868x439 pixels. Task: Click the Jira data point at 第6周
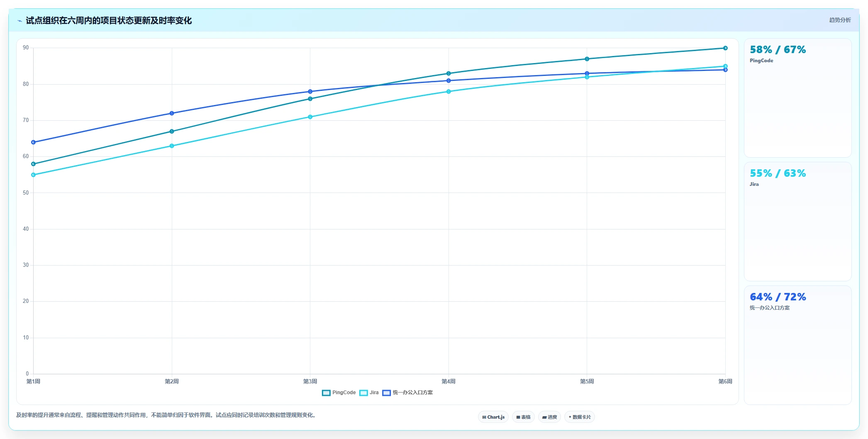click(x=725, y=66)
